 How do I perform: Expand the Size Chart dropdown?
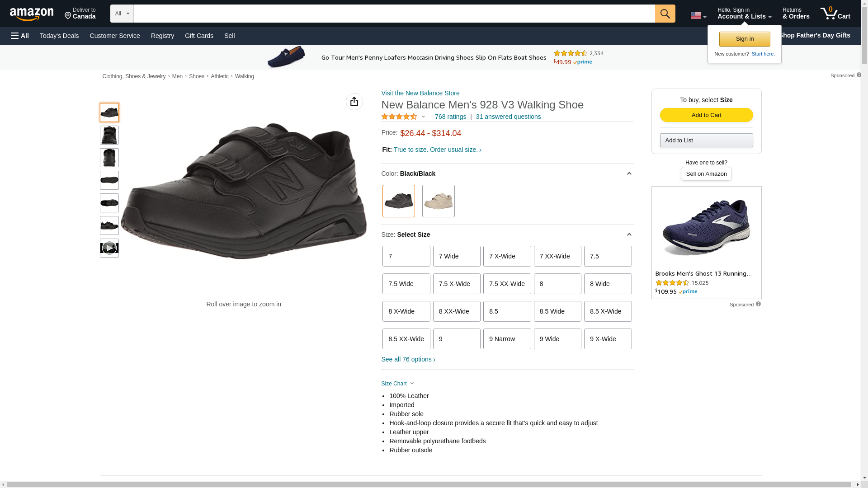pos(397,384)
